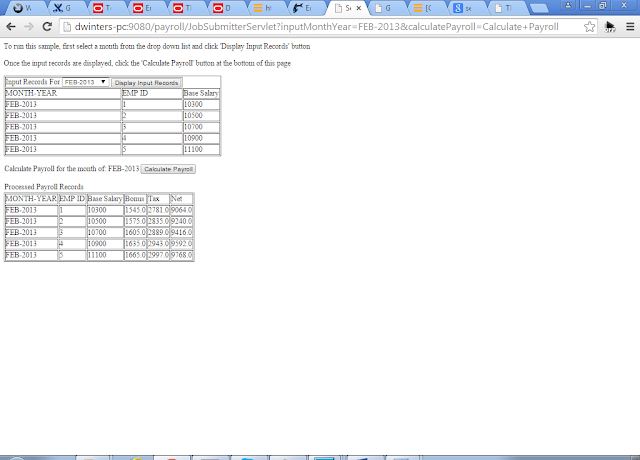Screen dimensions: 640x460
Task: Click the bonus value 1575.0
Action: (x=135, y=221)
